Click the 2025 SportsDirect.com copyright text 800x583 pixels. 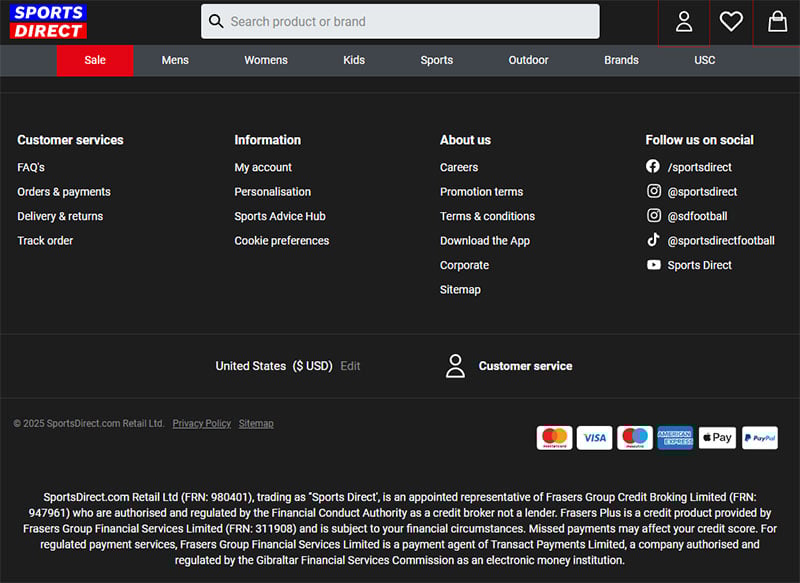click(89, 423)
